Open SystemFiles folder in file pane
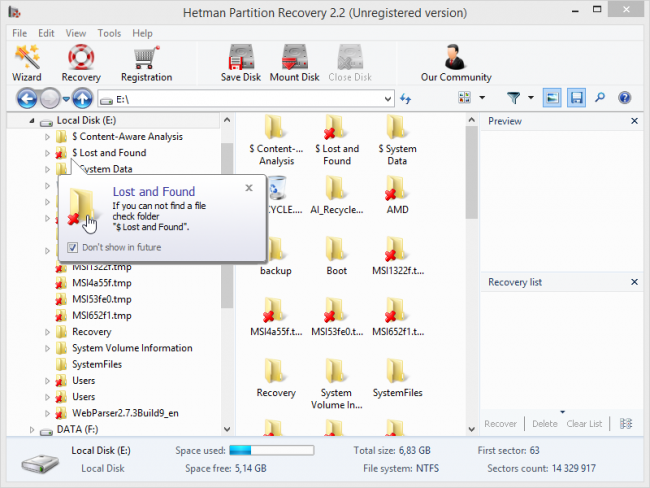The height and width of the screenshot is (488, 650). (x=397, y=378)
